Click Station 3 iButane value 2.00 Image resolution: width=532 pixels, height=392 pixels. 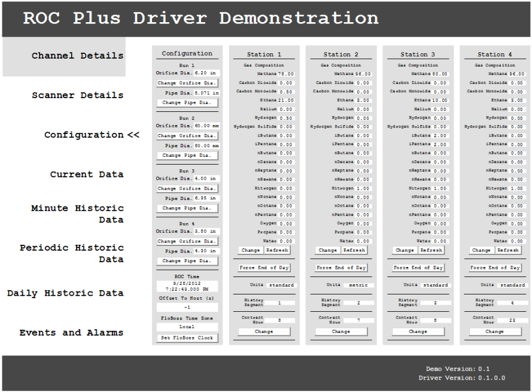click(x=440, y=136)
